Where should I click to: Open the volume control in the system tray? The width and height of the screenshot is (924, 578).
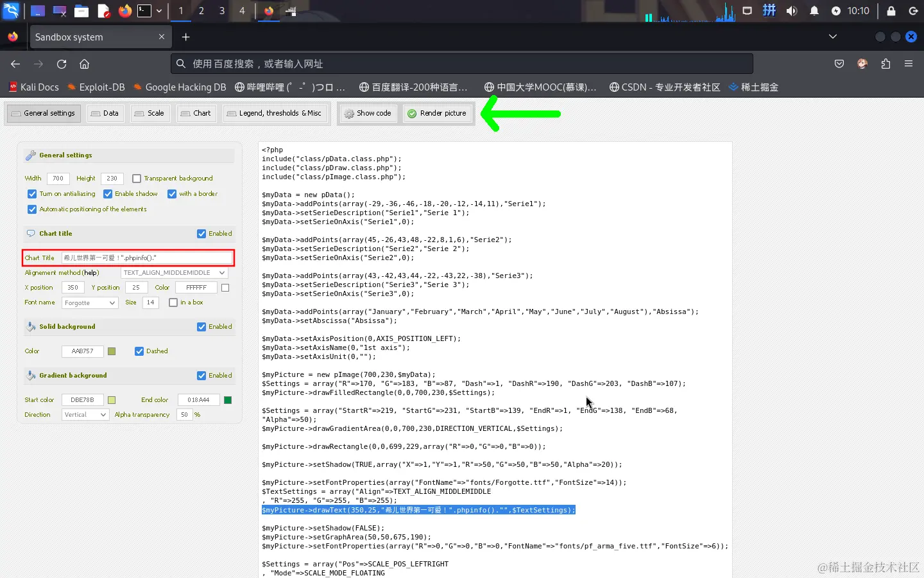click(x=792, y=11)
